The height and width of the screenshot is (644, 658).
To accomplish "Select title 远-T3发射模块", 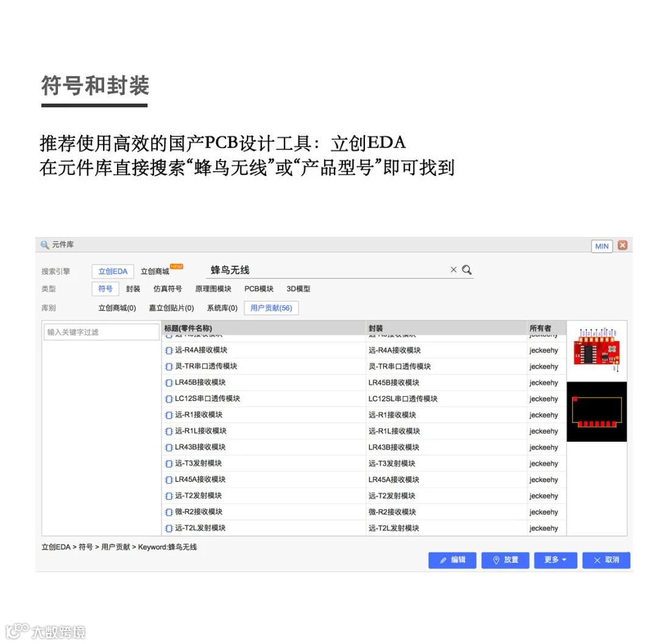I will [198, 463].
